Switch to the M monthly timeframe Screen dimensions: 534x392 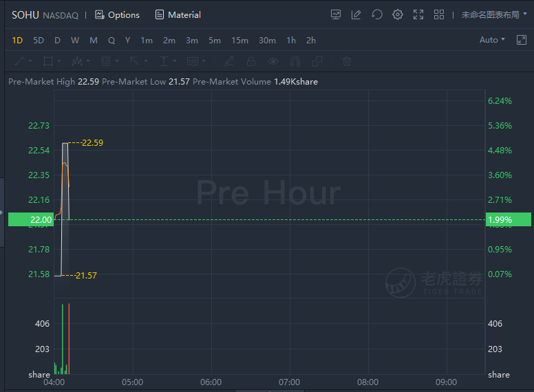click(94, 41)
